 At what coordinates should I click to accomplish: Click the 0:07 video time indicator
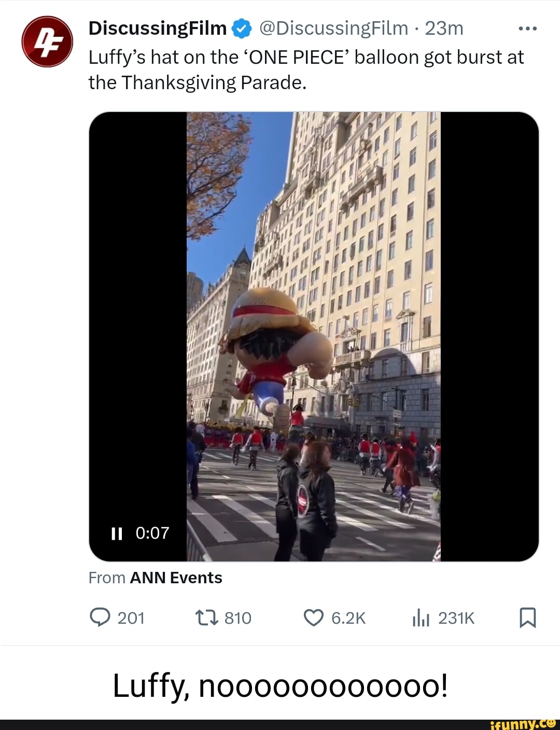pyautogui.click(x=152, y=533)
